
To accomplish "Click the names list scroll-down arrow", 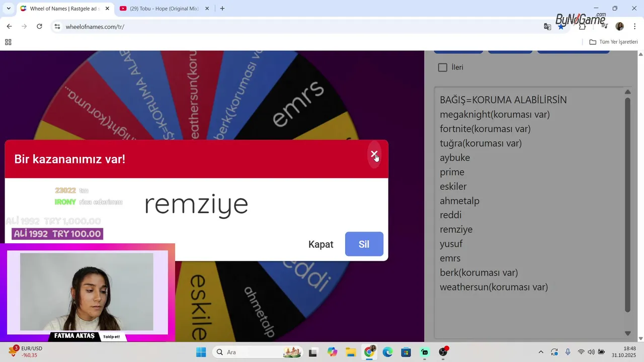I will click(627, 333).
